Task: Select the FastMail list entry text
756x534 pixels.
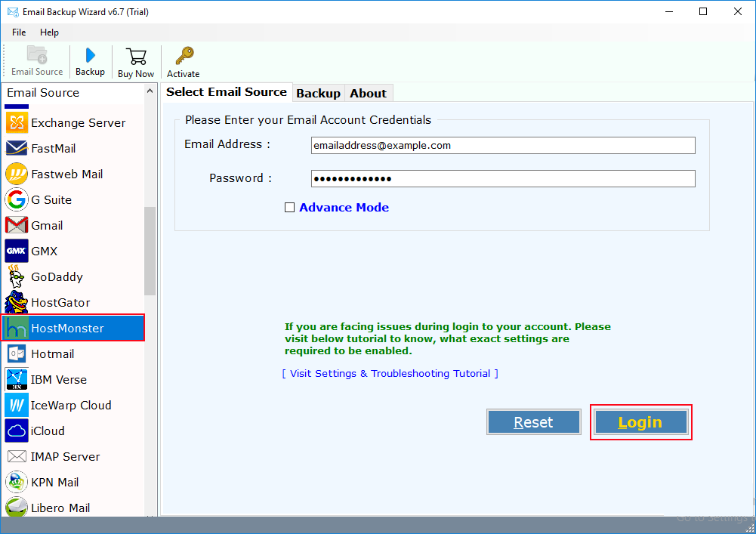Action: tap(53, 149)
